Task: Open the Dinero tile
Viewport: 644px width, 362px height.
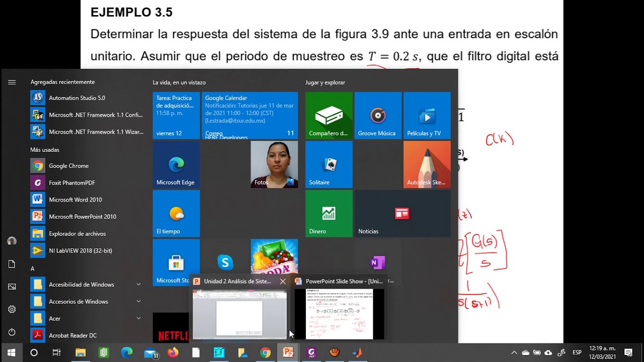Action: [x=329, y=214]
